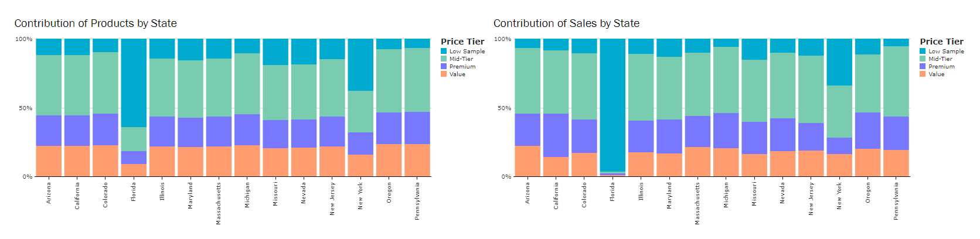Select Florida's Low Sample segment in Products chart

[x=134, y=82]
